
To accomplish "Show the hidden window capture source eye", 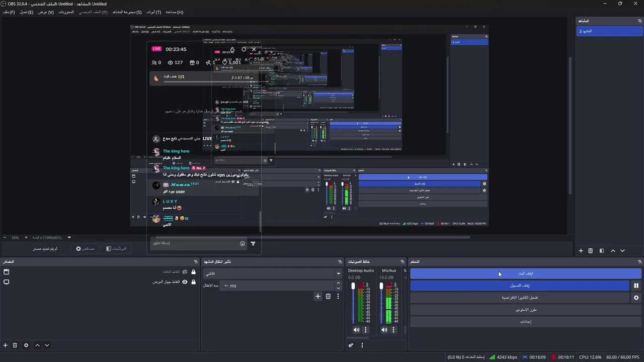I will (185, 272).
